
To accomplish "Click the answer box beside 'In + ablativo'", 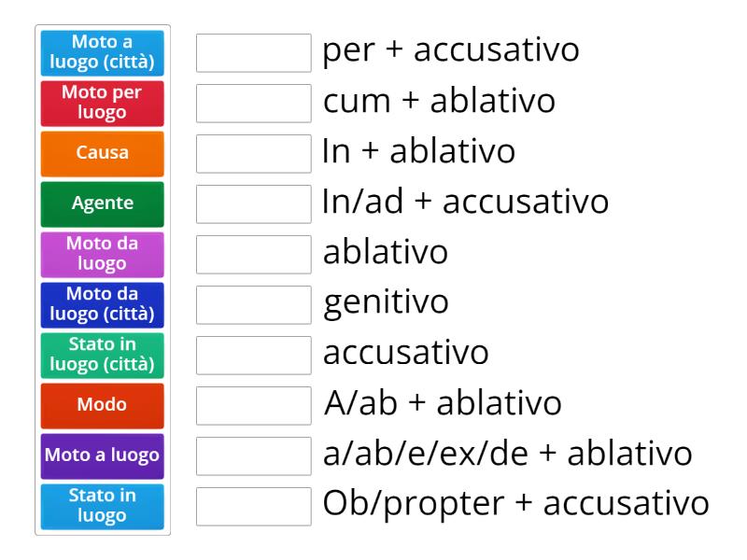I will click(253, 149).
